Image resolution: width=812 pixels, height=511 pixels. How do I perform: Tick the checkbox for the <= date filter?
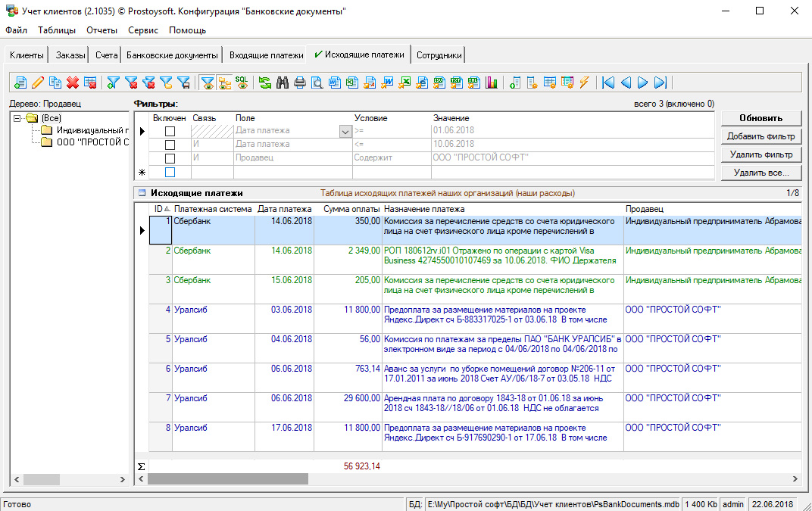170,145
